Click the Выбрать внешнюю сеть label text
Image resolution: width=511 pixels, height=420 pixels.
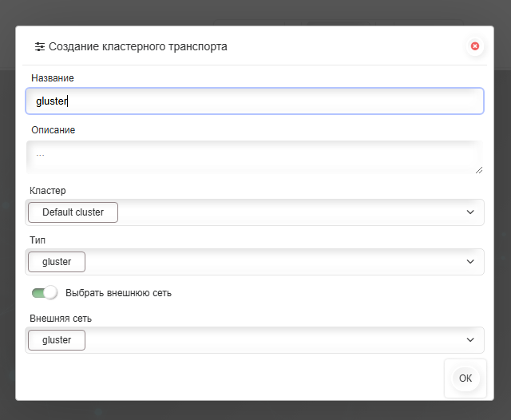point(118,293)
